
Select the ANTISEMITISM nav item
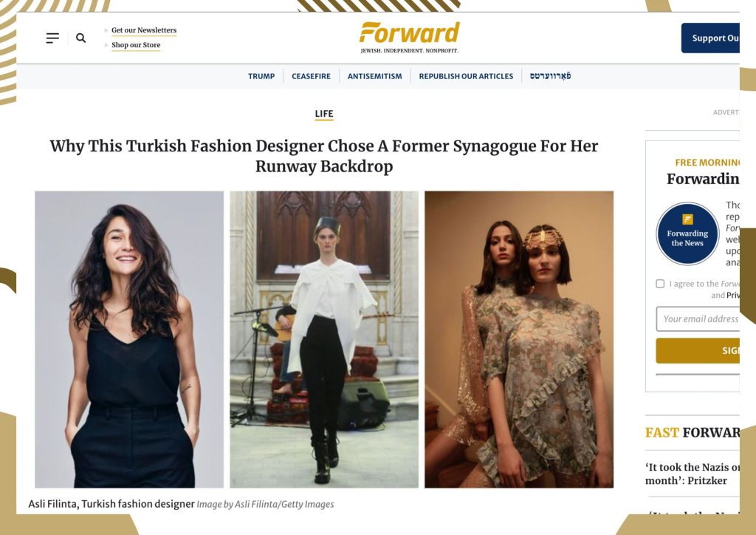[374, 76]
